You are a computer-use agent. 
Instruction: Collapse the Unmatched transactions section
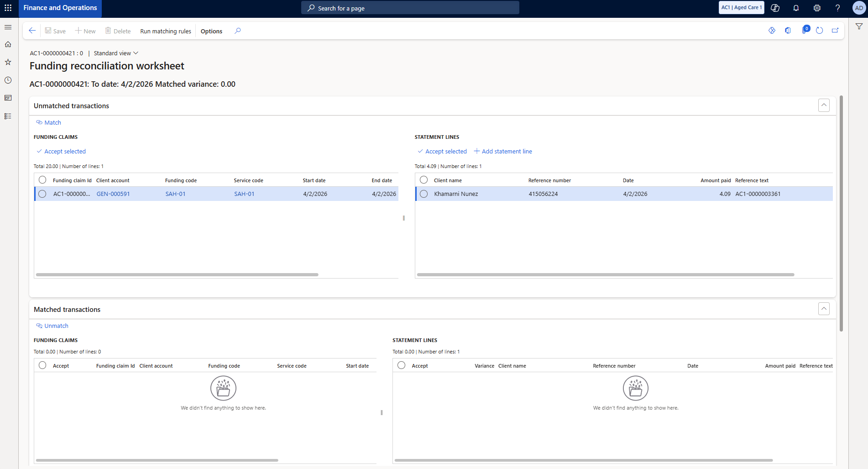tap(824, 105)
